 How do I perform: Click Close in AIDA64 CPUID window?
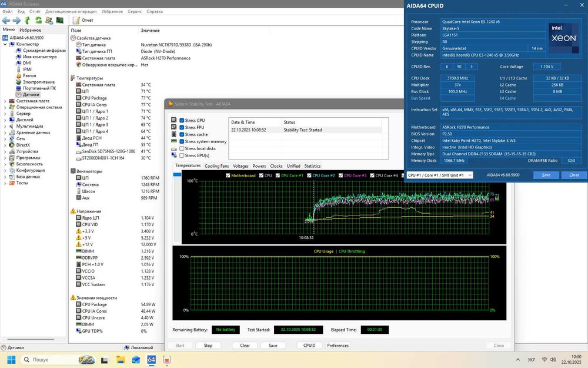coord(574,175)
